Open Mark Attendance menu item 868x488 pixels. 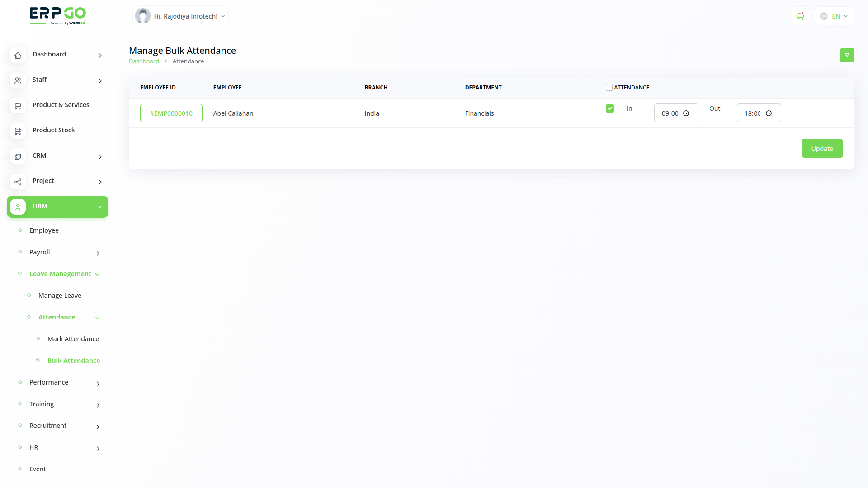(73, 339)
